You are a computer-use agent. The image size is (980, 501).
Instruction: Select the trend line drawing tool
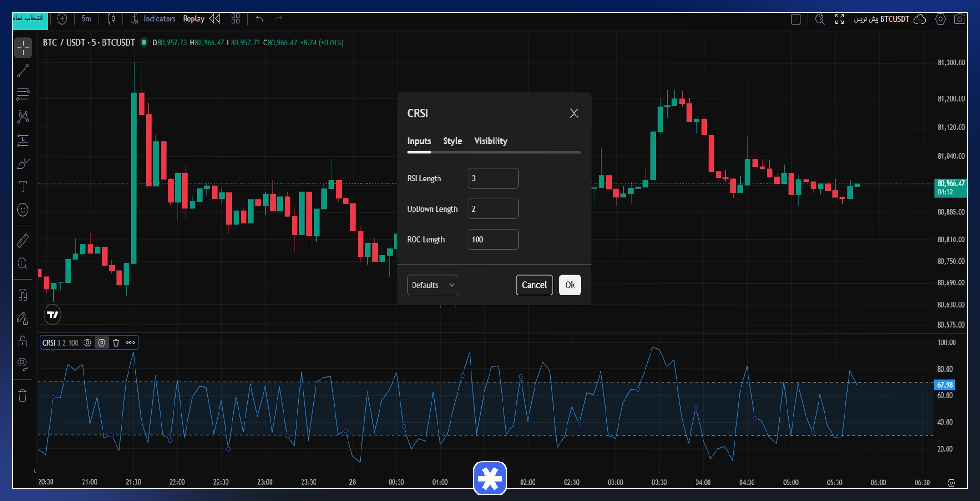pyautogui.click(x=23, y=71)
